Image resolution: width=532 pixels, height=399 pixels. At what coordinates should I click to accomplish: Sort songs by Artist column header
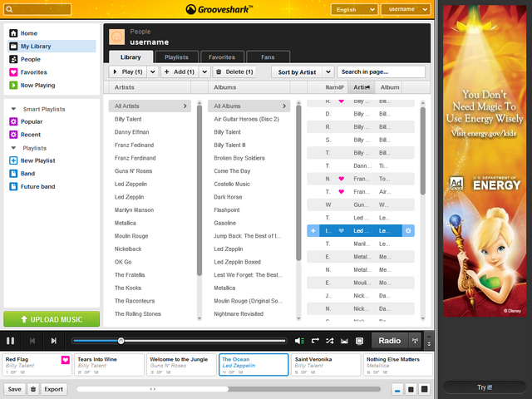point(361,87)
